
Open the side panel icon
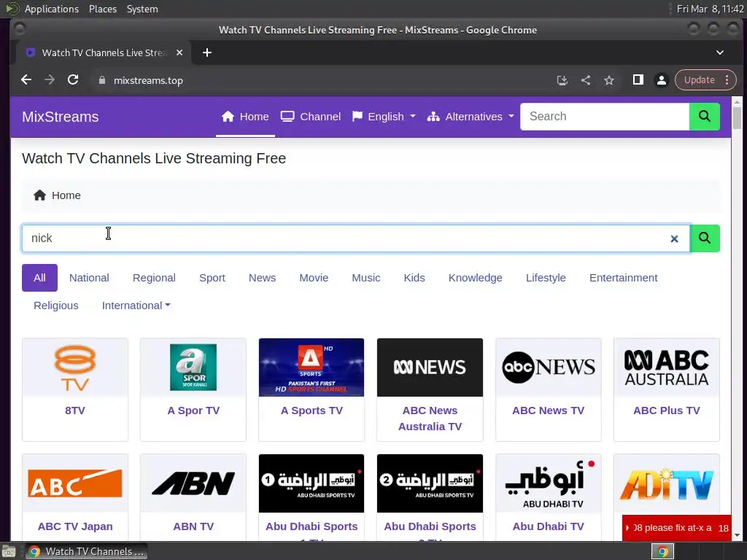[x=638, y=80]
